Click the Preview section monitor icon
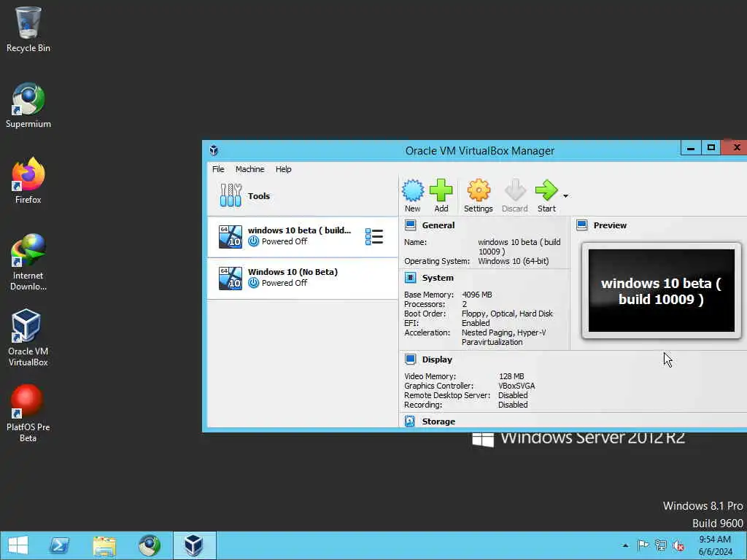747x560 pixels. [x=581, y=225]
